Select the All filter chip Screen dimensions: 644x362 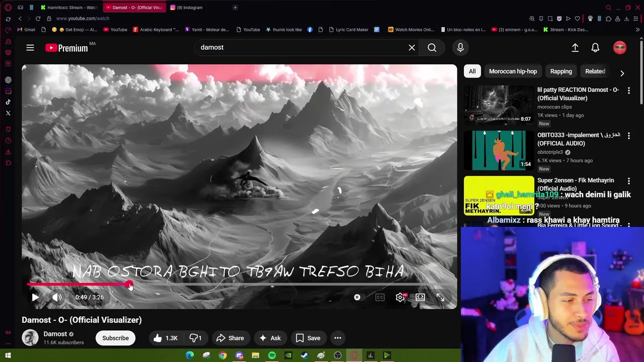point(472,71)
